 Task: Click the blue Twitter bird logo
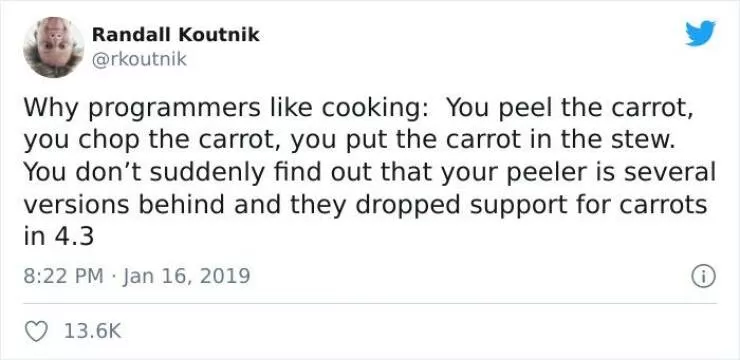[700, 33]
